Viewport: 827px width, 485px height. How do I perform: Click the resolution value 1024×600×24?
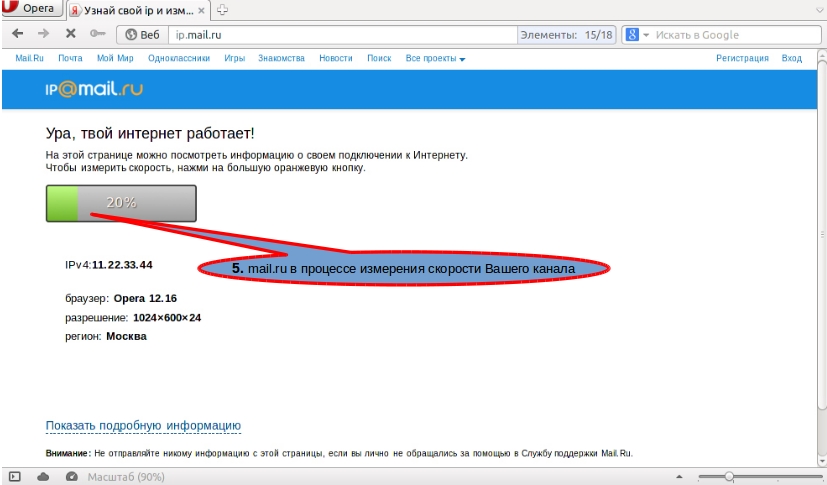coord(167,317)
